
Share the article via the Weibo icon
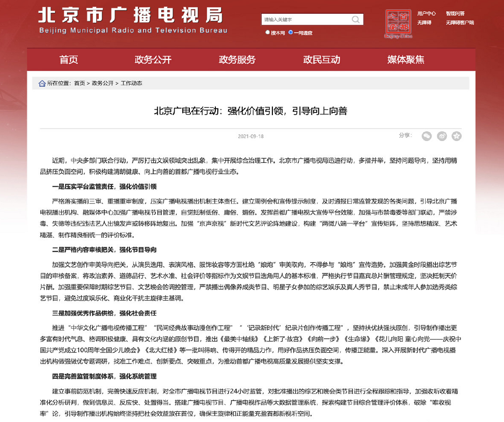click(441, 136)
